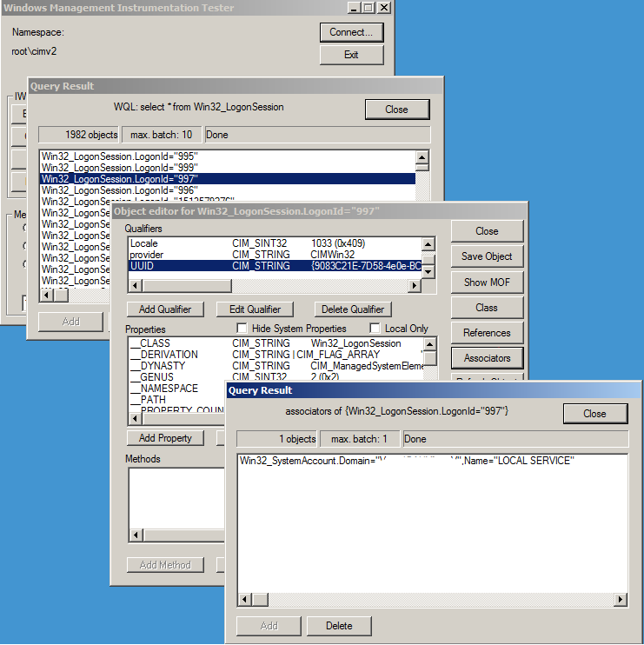The height and width of the screenshot is (645, 644).
Task: Click Add Qualifier button
Action: [x=165, y=309]
